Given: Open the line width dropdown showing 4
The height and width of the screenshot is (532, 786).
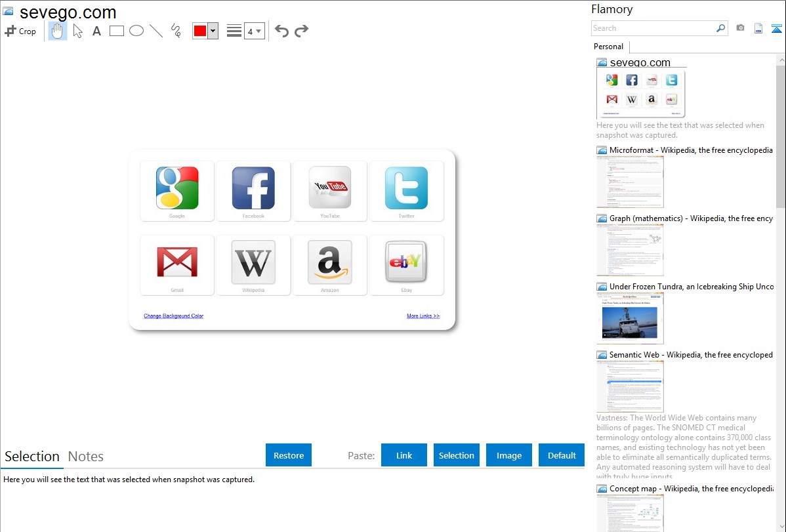Looking at the screenshot, I should 255,31.
